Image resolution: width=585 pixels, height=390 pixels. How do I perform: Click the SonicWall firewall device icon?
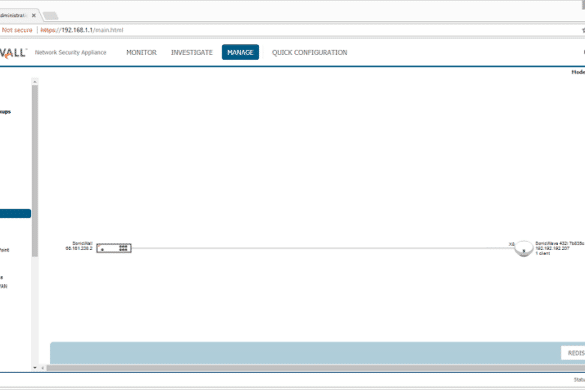pos(114,248)
